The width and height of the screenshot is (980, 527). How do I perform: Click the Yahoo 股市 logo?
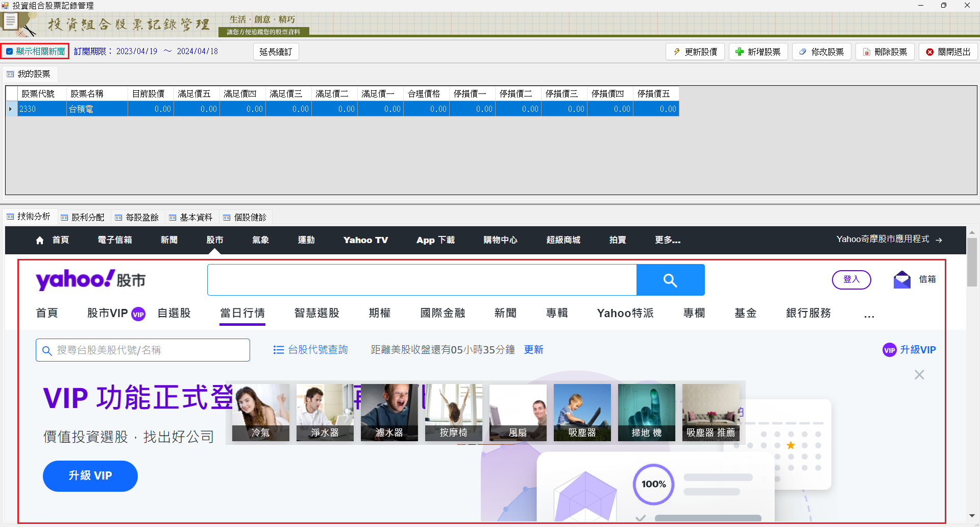91,280
